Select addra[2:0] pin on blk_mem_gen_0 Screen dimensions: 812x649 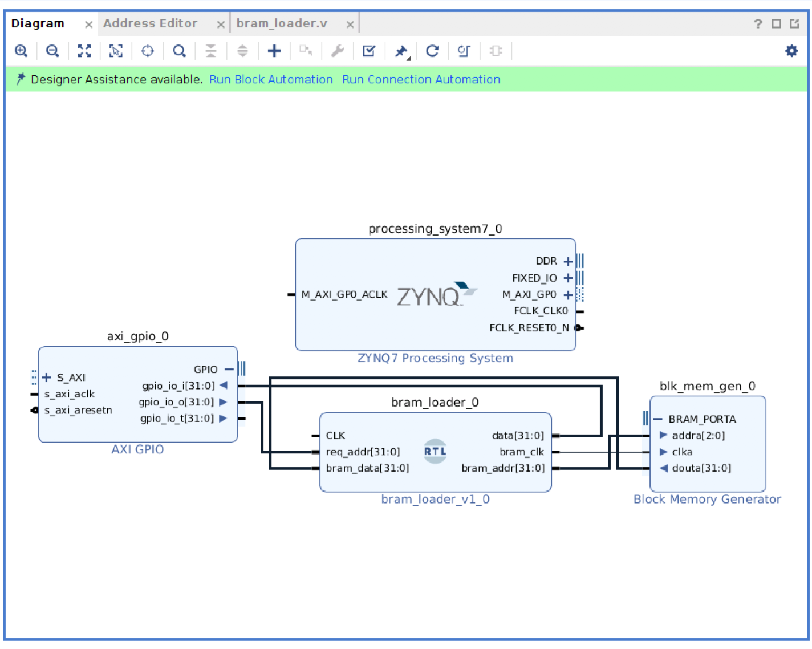coord(699,436)
